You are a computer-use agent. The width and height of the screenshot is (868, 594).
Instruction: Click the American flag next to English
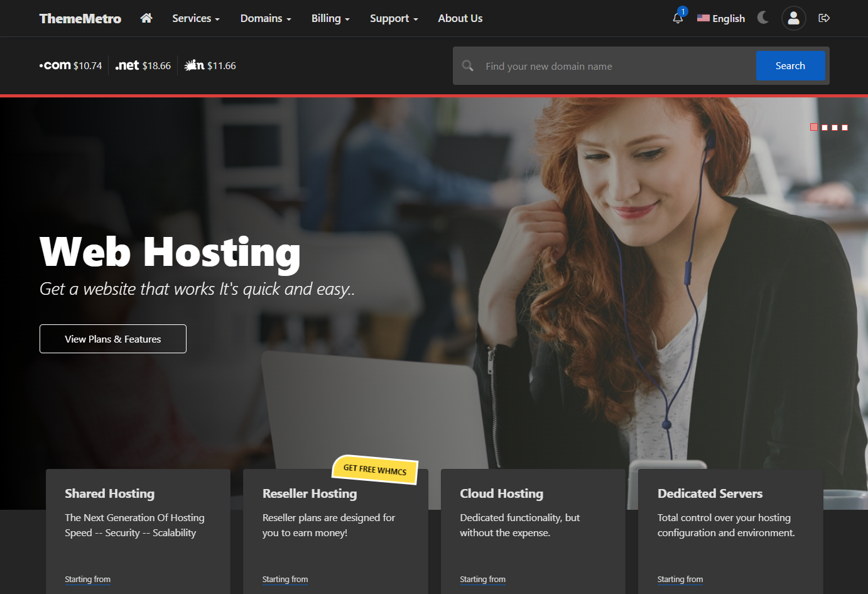click(x=703, y=18)
